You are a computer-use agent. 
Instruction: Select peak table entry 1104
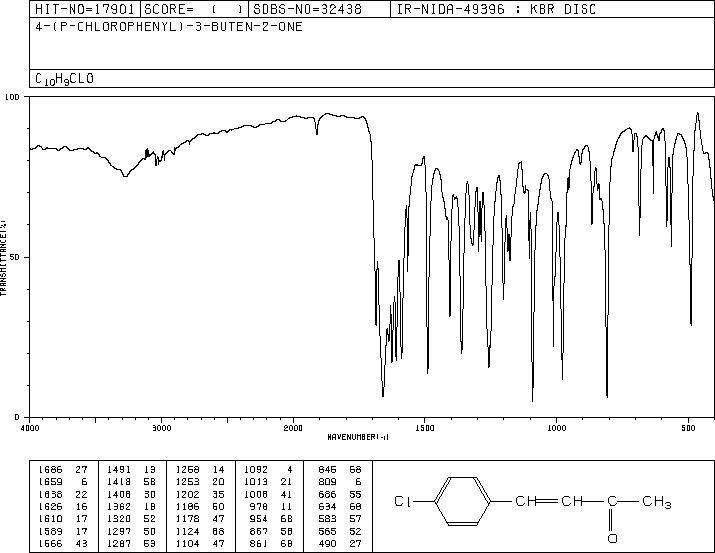tap(200, 544)
